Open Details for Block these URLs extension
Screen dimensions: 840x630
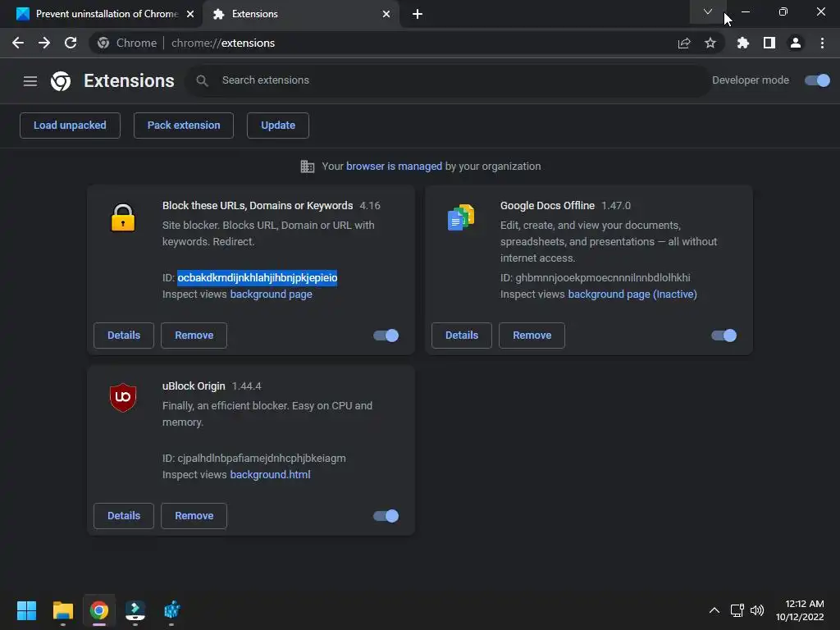pyautogui.click(x=124, y=336)
